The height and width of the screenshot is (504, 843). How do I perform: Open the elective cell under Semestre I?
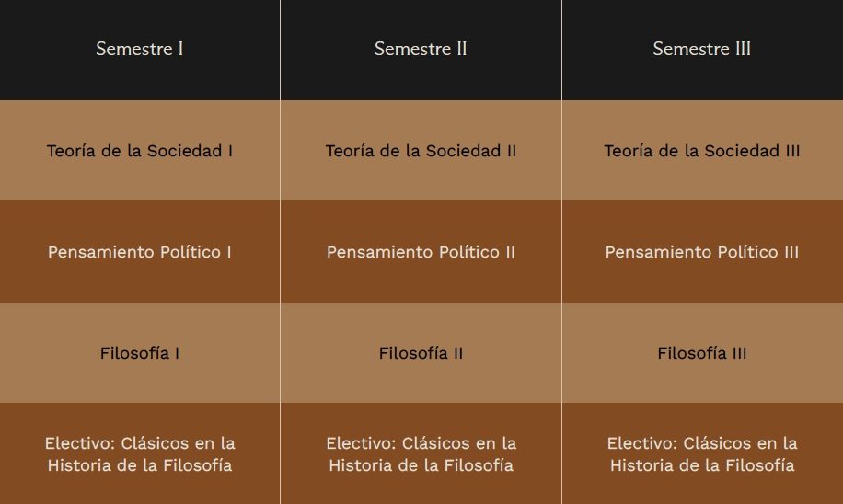pyautogui.click(x=140, y=454)
